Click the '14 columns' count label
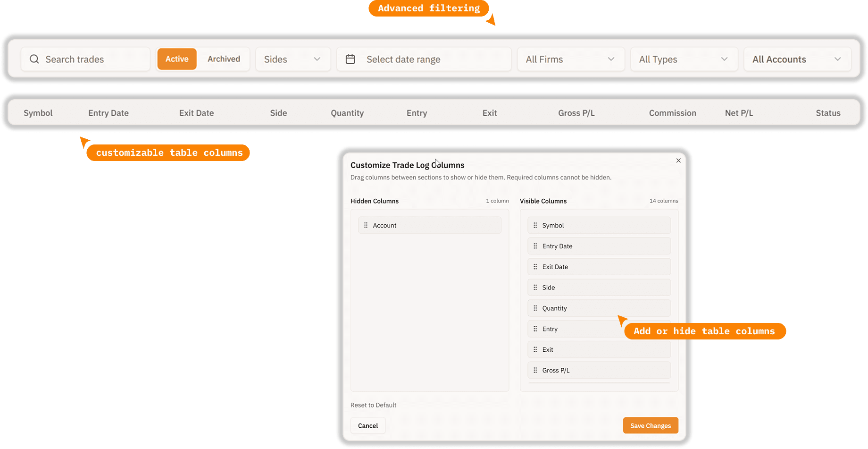The height and width of the screenshot is (449, 868). coord(664,201)
